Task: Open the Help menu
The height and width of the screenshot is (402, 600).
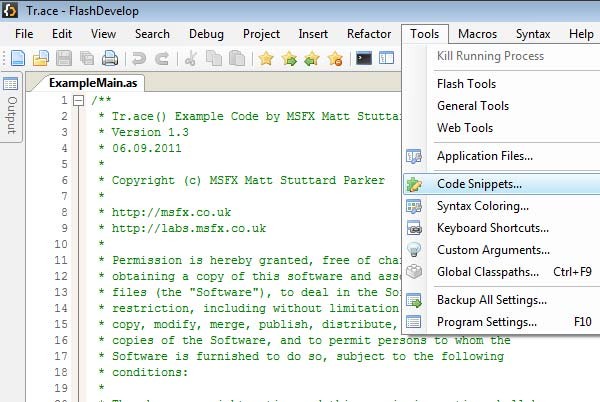Action: (x=581, y=34)
